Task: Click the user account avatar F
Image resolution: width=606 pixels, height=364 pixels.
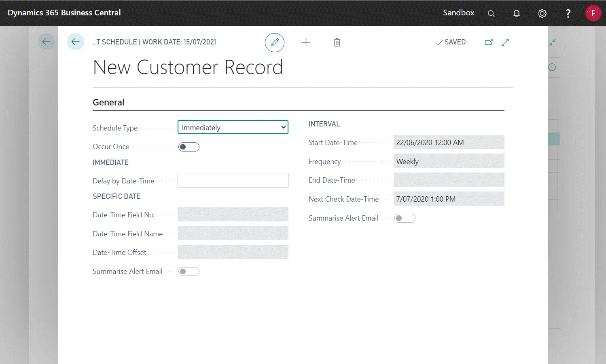Action: click(593, 13)
